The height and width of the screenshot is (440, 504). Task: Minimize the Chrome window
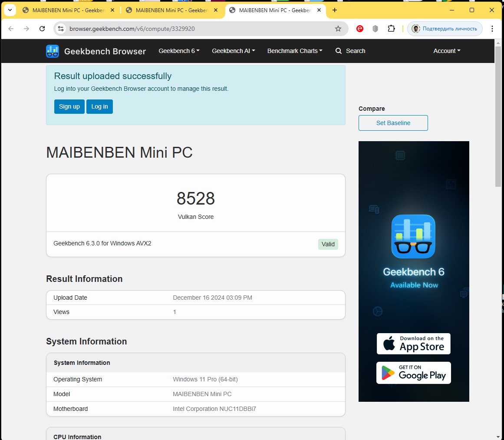click(451, 10)
